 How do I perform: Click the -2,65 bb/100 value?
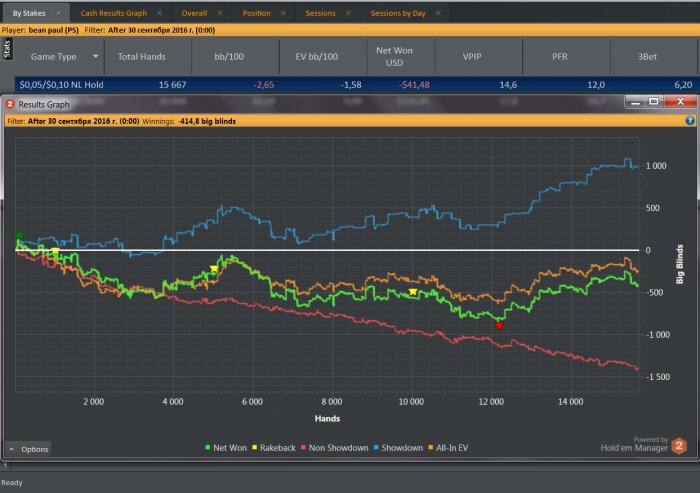(x=263, y=85)
